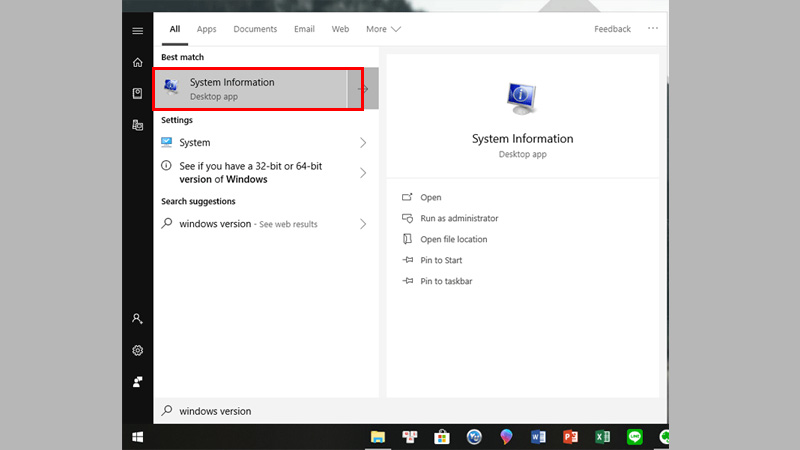Open the red-white app icon beside File Explorer

pos(410,437)
